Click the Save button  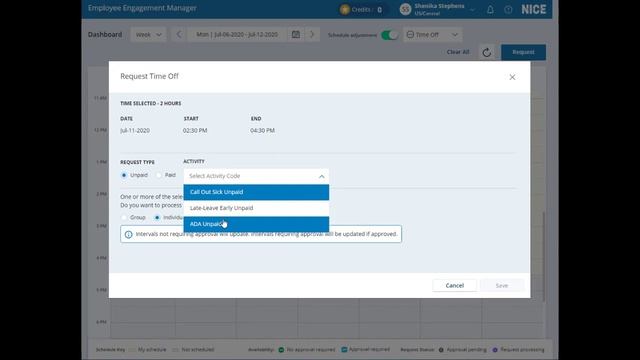pos(502,286)
